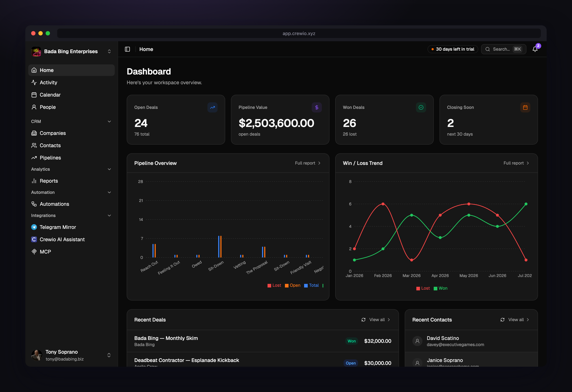Open the notifications bell
This screenshot has width=572, height=392.
pyautogui.click(x=535, y=49)
